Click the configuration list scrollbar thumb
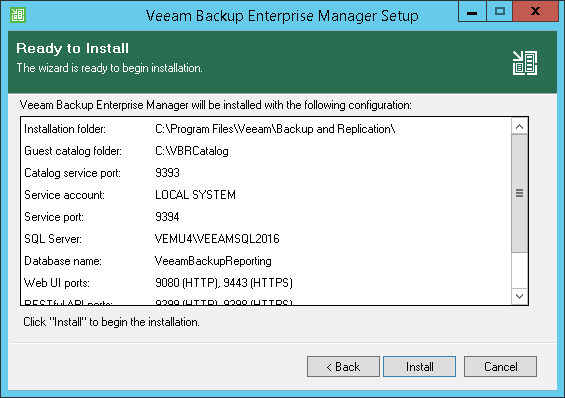This screenshot has height=398, width=565. click(x=519, y=193)
